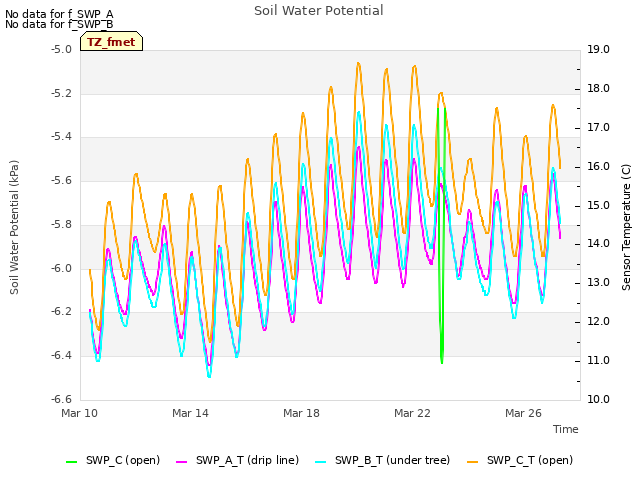Click the 10.0 right axis tick label

pyautogui.click(x=598, y=399)
